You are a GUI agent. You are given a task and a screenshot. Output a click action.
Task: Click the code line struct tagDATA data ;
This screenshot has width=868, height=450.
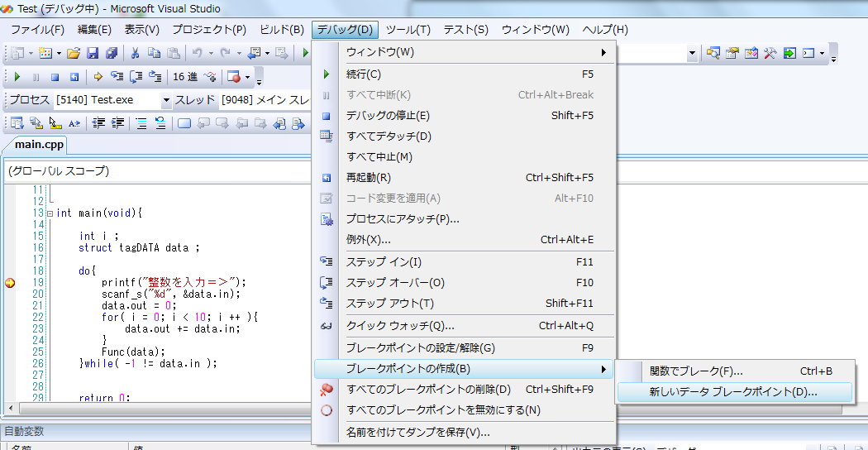[139, 247]
